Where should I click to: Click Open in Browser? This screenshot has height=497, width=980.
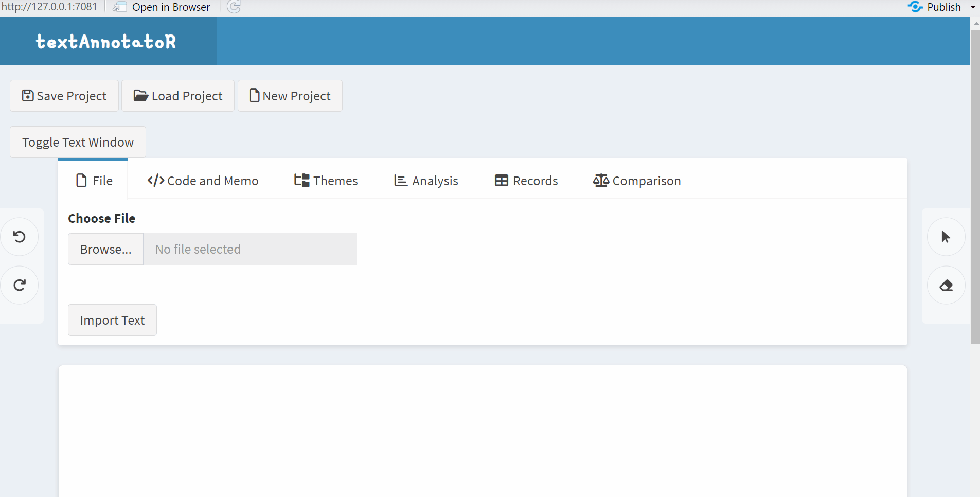pos(162,7)
